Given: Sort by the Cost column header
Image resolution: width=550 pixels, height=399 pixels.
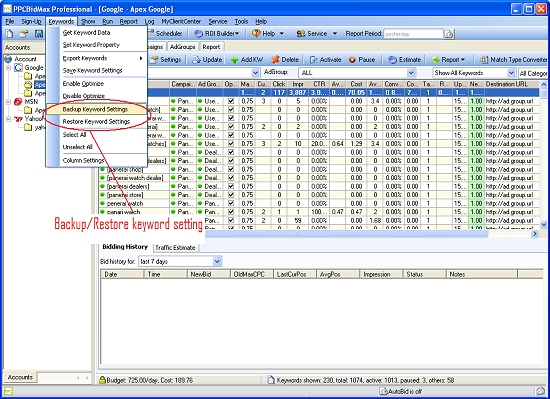Looking at the screenshot, I should coord(356,84).
